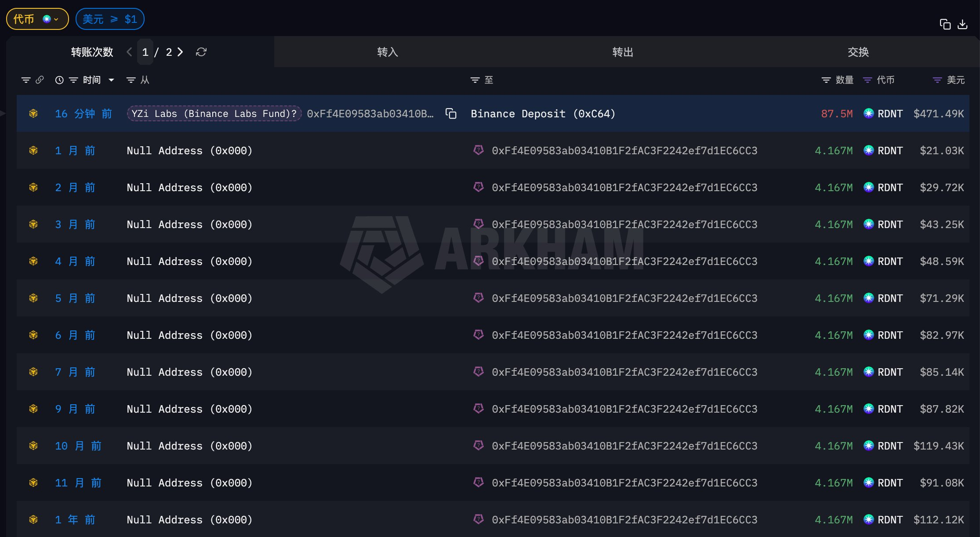Click the RDNT token icon in first row
This screenshot has width=980, height=537.
pos(868,114)
